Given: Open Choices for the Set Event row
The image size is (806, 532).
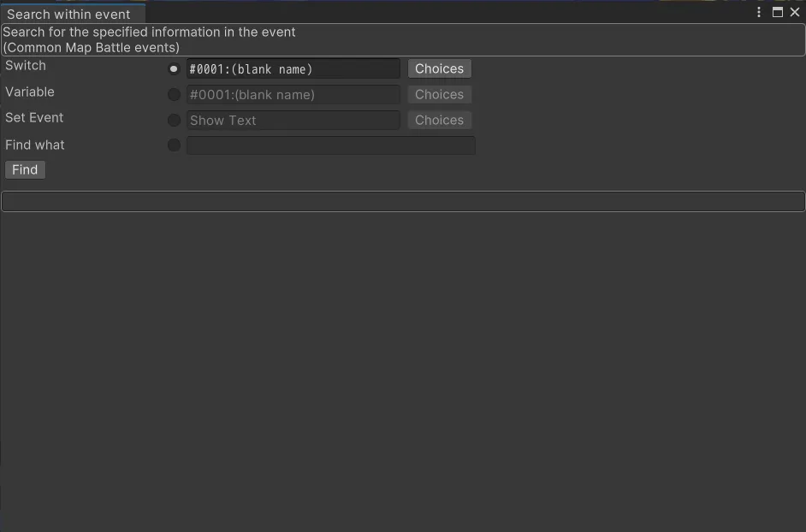Looking at the screenshot, I should click(x=439, y=121).
